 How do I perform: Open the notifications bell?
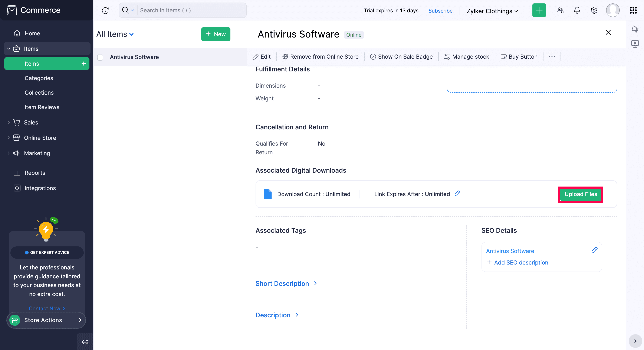pyautogui.click(x=577, y=10)
